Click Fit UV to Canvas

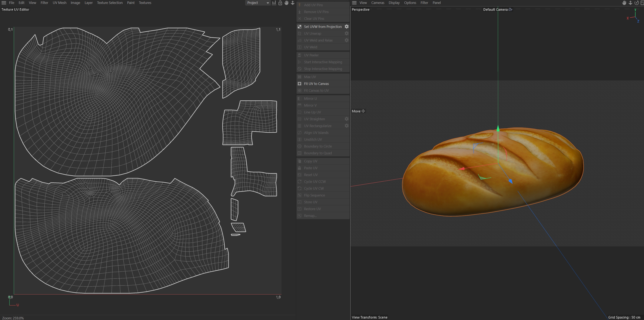(x=316, y=83)
